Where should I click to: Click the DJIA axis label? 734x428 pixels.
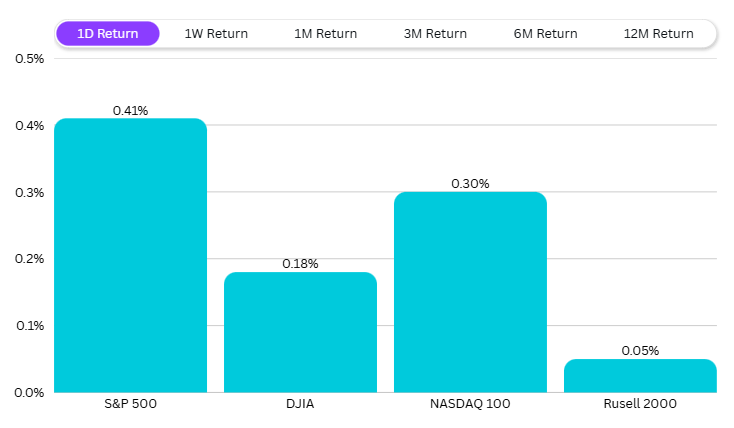300,404
